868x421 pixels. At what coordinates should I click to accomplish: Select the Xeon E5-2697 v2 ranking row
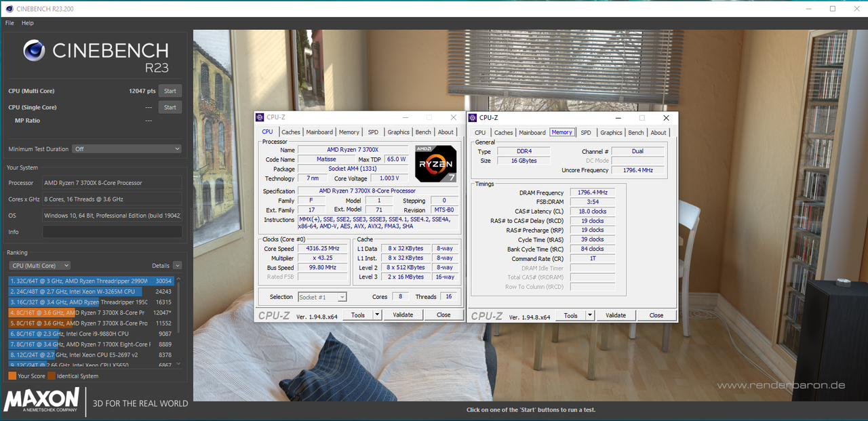pos(92,355)
